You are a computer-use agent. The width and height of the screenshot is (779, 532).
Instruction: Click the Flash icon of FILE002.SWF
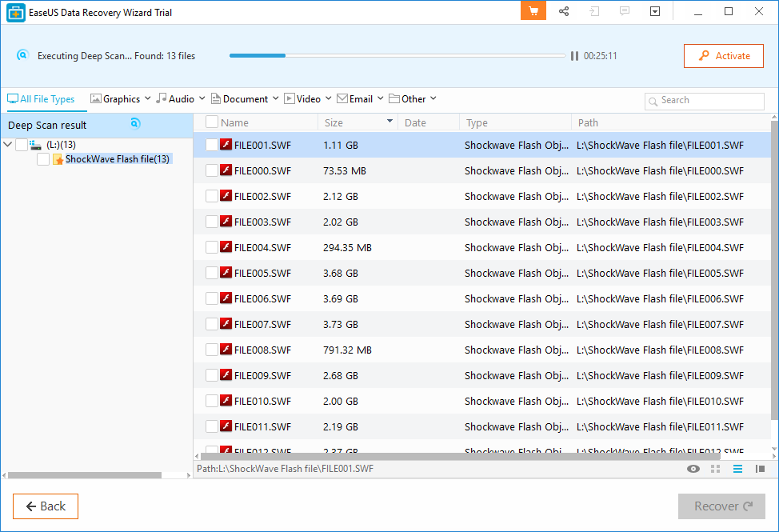tap(226, 196)
